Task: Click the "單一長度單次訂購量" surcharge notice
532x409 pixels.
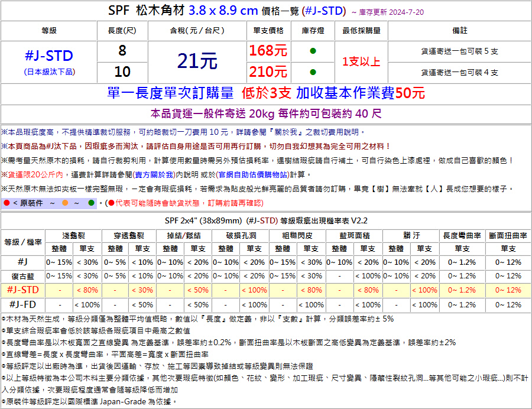Action: (x=266, y=93)
